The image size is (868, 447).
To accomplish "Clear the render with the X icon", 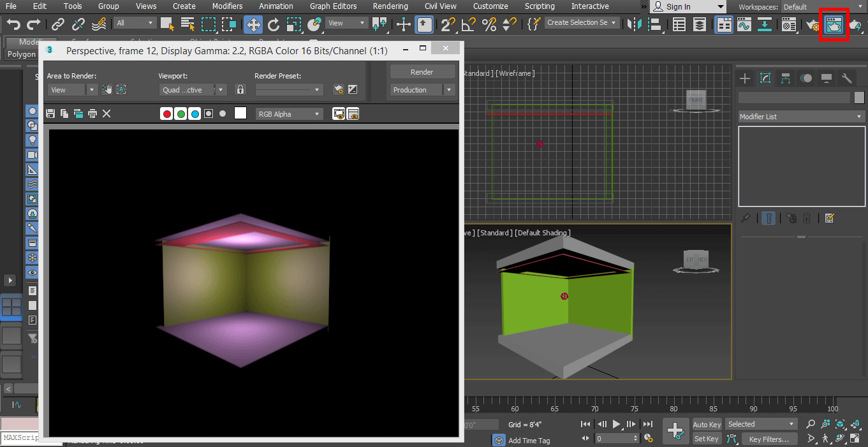I will pos(107,114).
